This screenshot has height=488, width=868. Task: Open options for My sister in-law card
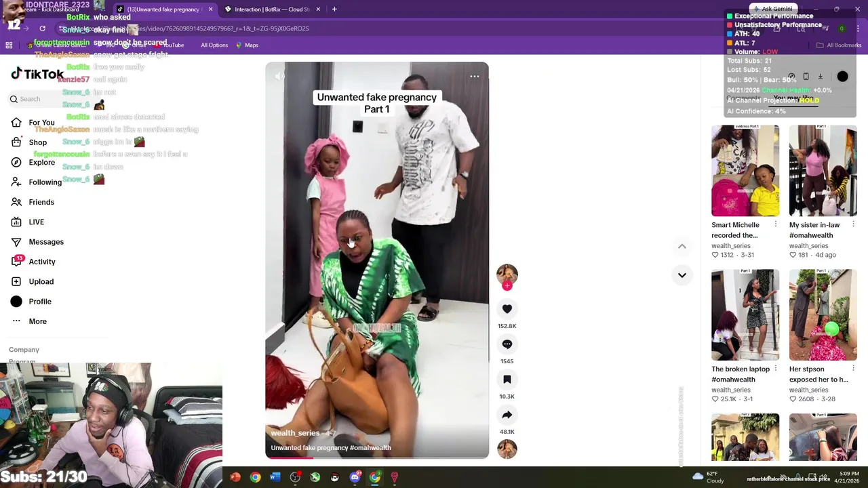pos(853,224)
